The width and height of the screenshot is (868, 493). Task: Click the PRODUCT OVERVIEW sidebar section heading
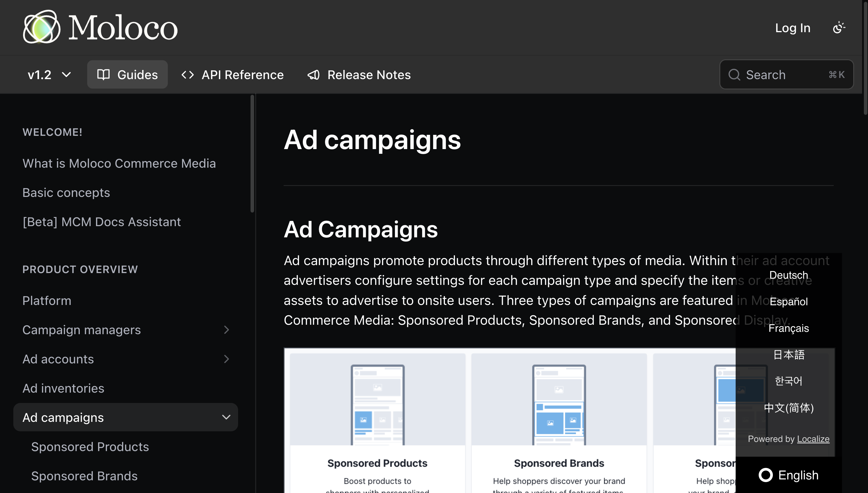80,269
